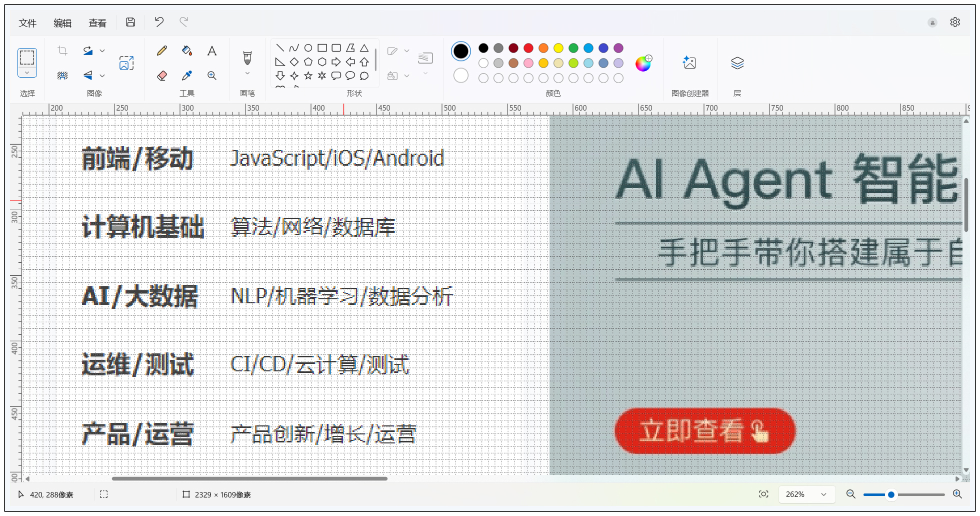Zoom out with the minus magnifier
This screenshot has height=516, width=980.
coord(850,494)
